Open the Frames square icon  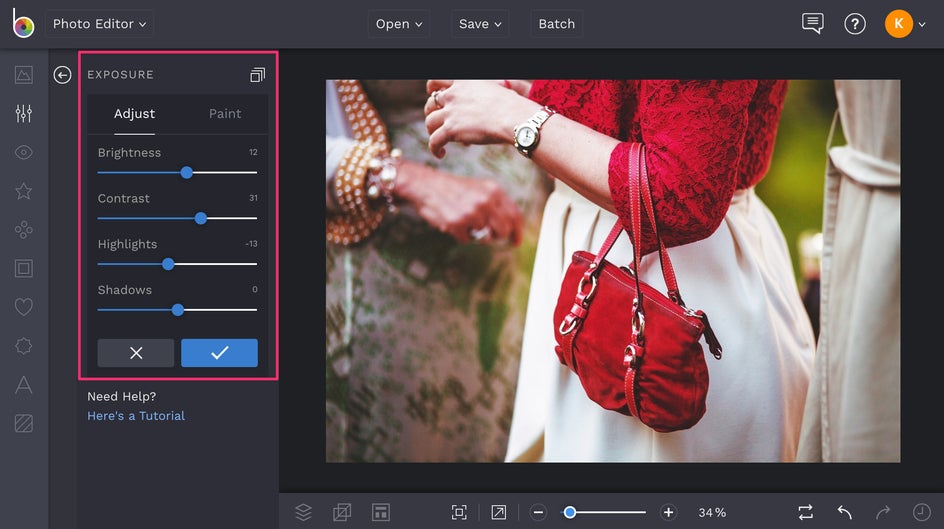pyautogui.click(x=23, y=268)
